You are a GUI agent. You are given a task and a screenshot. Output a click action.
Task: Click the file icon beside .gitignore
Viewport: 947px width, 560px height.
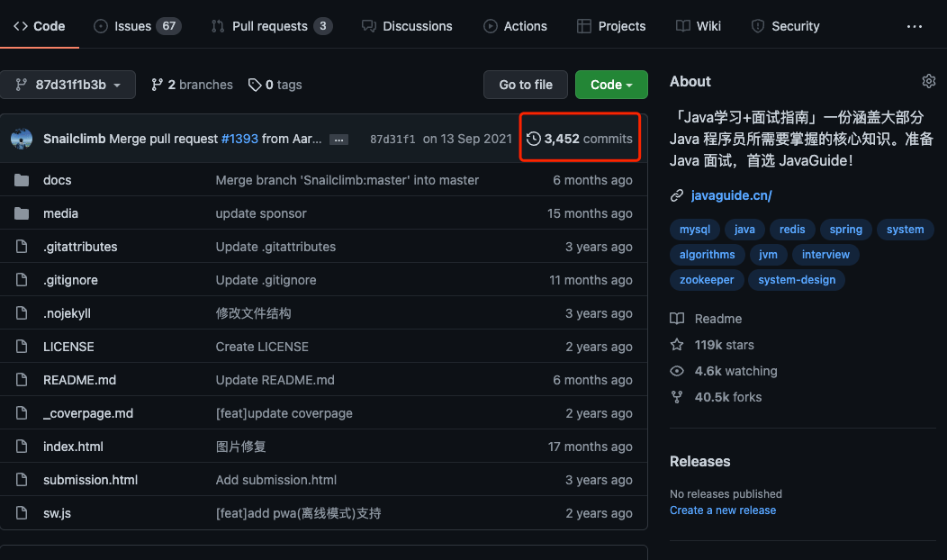(x=22, y=280)
